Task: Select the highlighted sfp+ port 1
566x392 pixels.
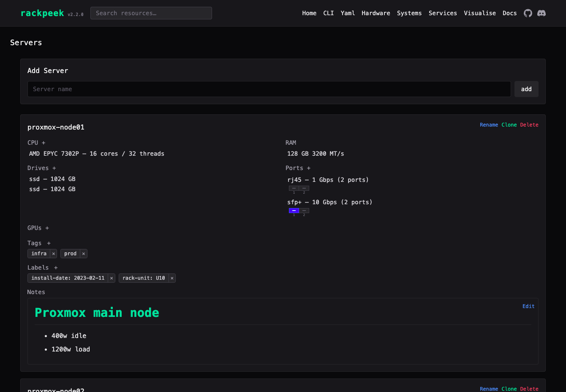Action: [294, 211]
